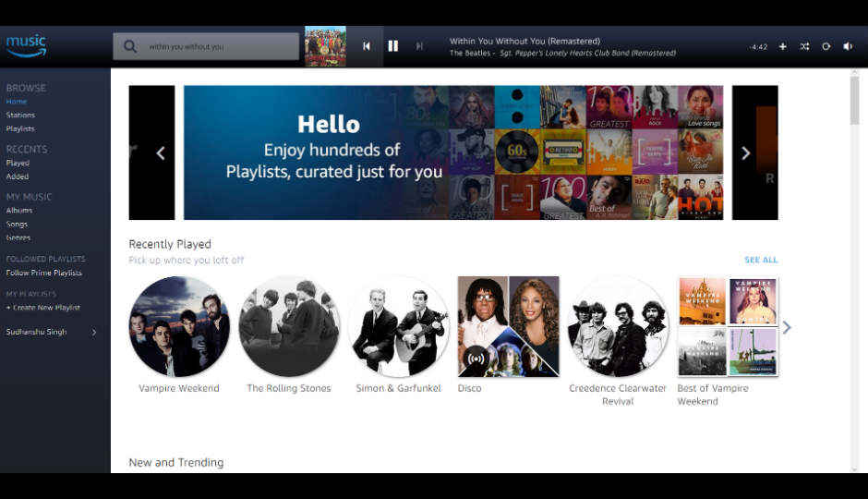Screen dimensions: 868x499
Task: Open Stations in sidebar
Action: [x=20, y=115]
